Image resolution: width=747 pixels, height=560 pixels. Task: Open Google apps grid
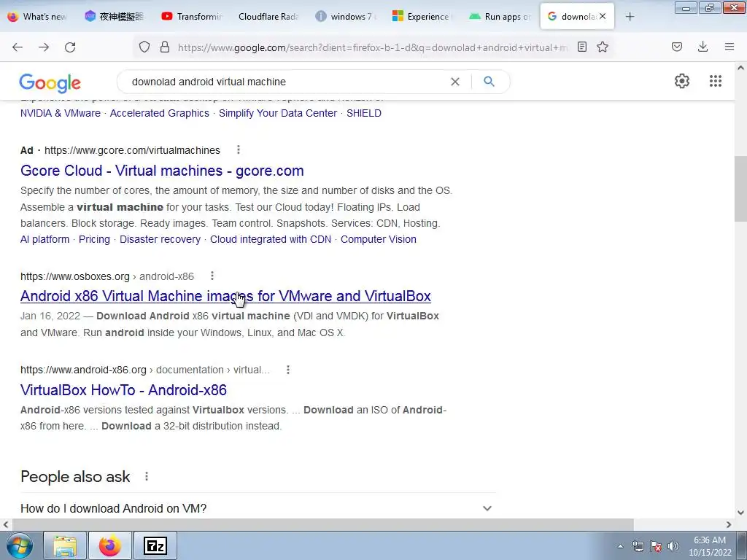tap(716, 81)
